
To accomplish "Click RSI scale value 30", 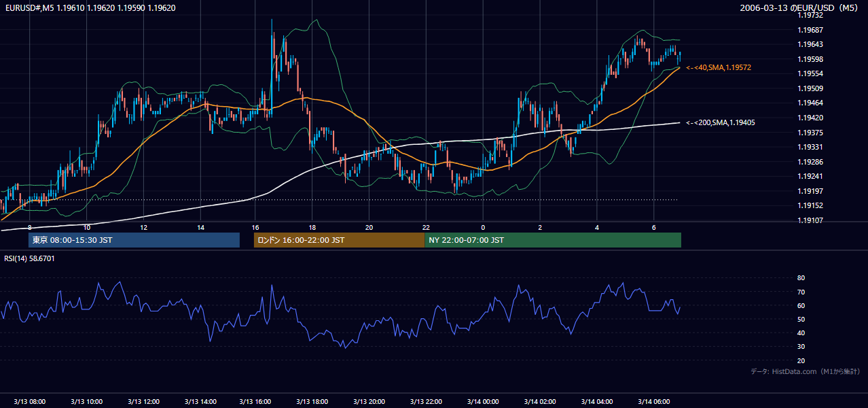I will [x=801, y=347].
